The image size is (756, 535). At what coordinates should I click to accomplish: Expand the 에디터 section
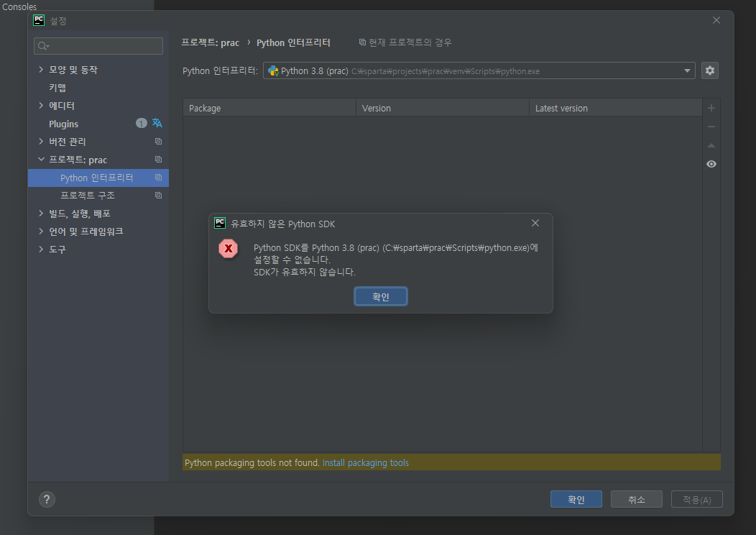point(41,106)
